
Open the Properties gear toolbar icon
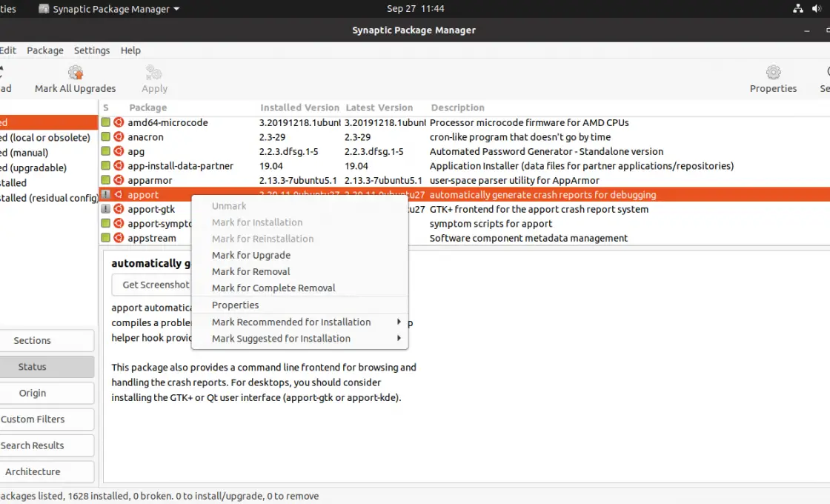[x=773, y=73]
